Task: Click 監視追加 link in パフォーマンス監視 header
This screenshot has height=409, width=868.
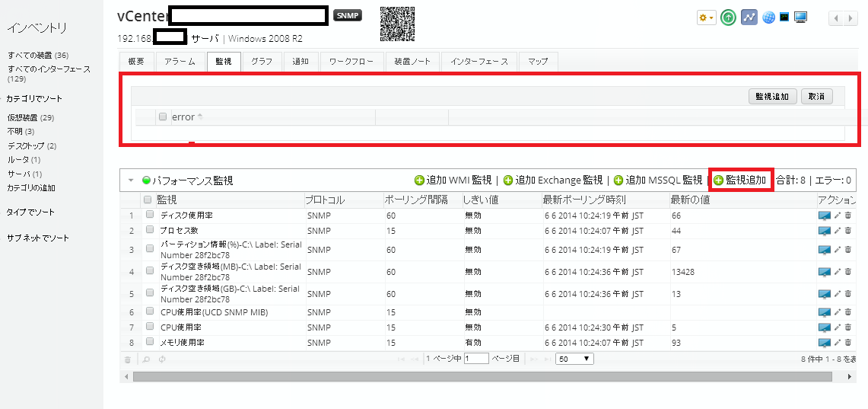Action: coord(740,180)
